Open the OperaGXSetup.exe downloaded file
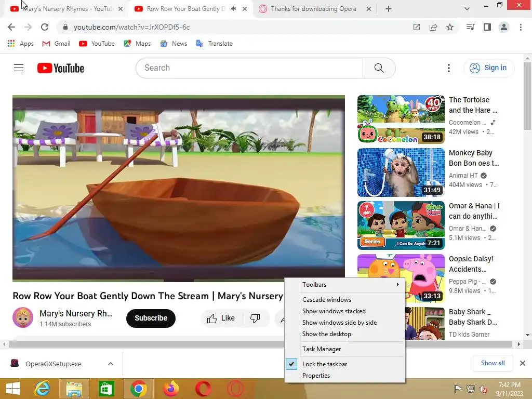 (x=53, y=364)
